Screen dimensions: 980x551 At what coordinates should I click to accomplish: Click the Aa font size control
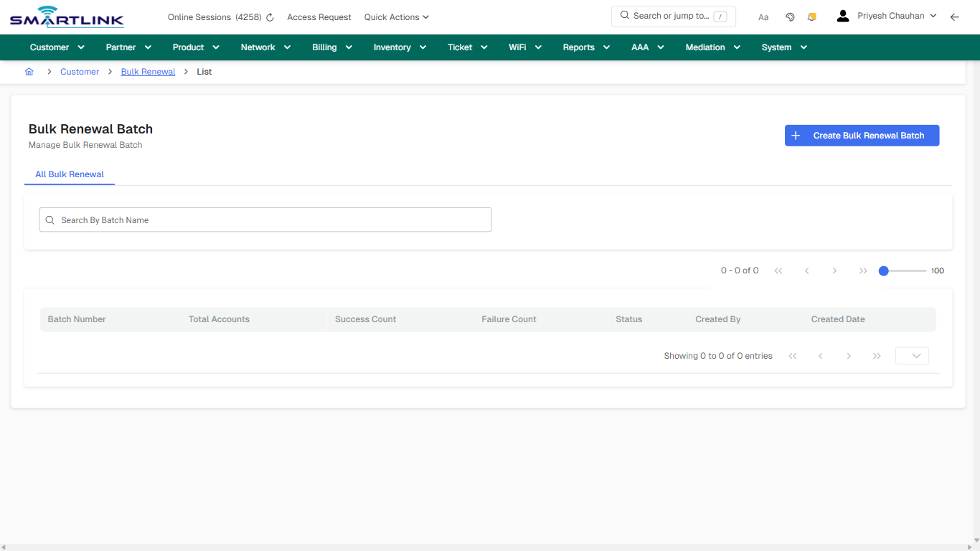pos(763,17)
